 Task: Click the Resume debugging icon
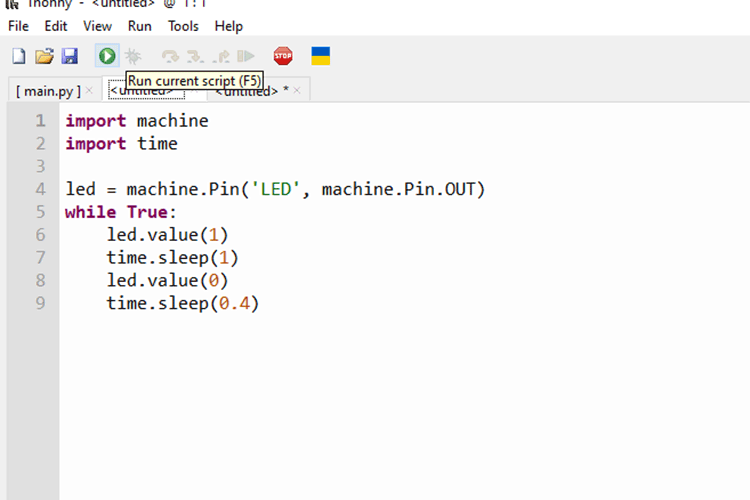[x=246, y=56]
